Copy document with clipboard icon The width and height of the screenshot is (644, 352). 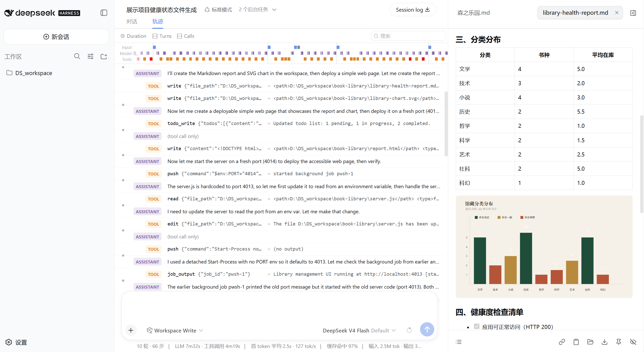pos(576,342)
